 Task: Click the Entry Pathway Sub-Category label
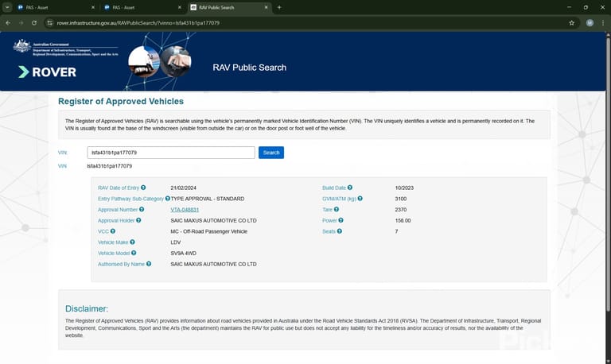click(131, 199)
